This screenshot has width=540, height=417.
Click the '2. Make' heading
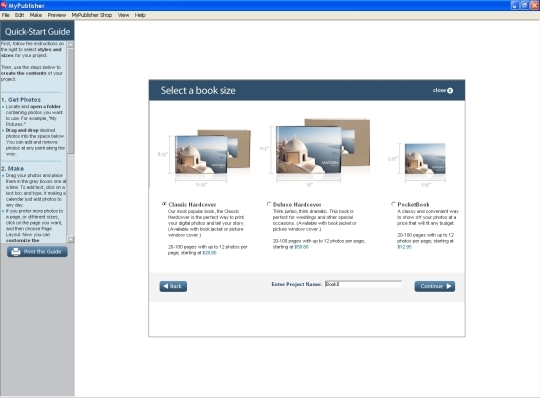pos(13,168)
